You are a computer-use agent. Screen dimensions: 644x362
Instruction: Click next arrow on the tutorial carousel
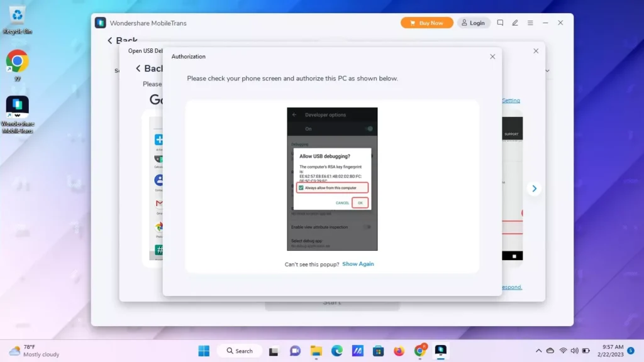click(534, 189)
